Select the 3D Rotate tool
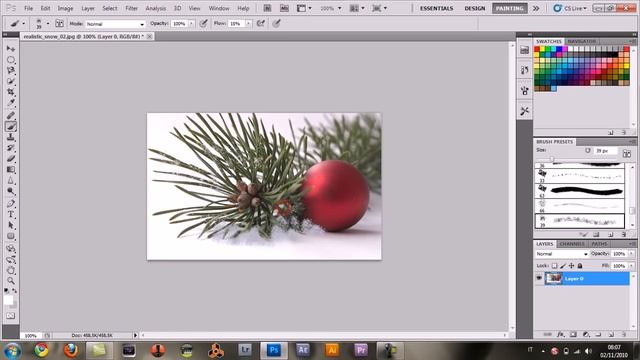This screenshot has width=640, height=360. (11, 249)
